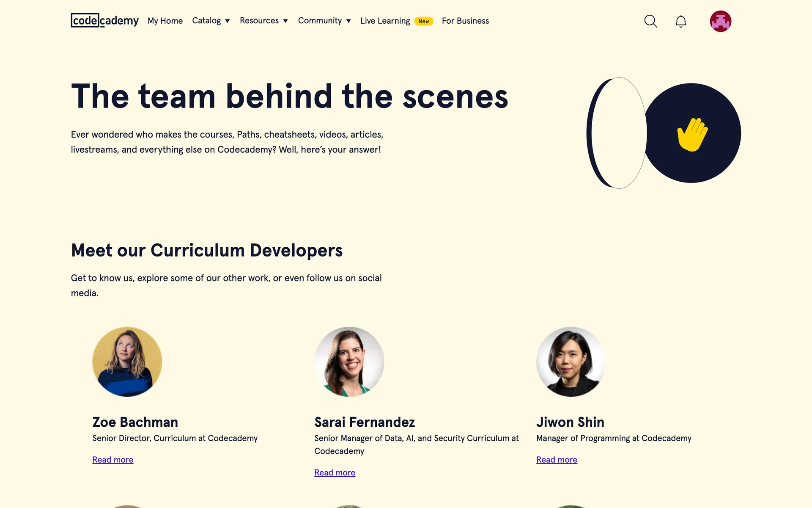812x508 pixels.
Task: Read more about Jiwon Shin
Action: point(557,460)
